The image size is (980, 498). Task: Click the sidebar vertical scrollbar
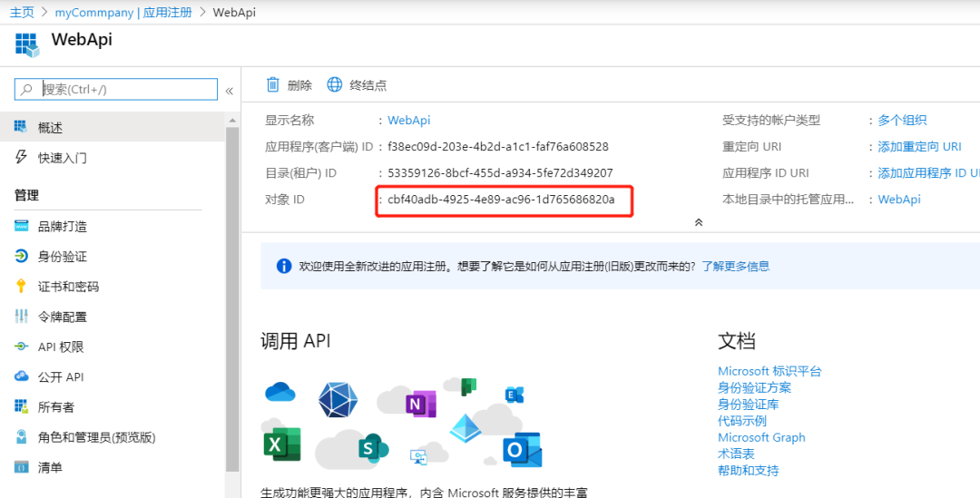(x=232, y=298)
